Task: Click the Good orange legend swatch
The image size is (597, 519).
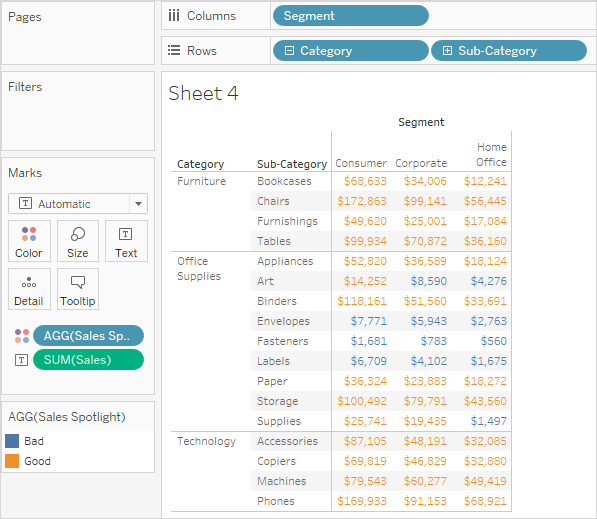Action: pos(12,461)
